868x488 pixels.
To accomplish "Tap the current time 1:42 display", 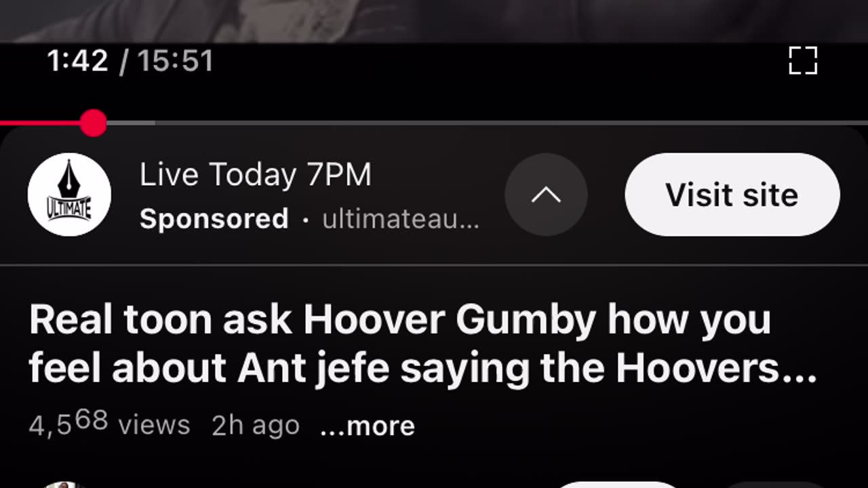I will click(x=78, y=61).
